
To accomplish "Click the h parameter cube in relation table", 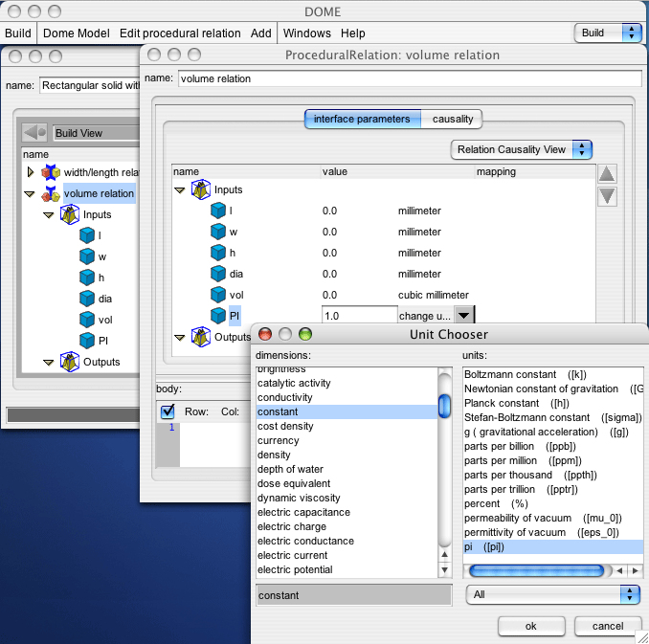I will point(218,253).
